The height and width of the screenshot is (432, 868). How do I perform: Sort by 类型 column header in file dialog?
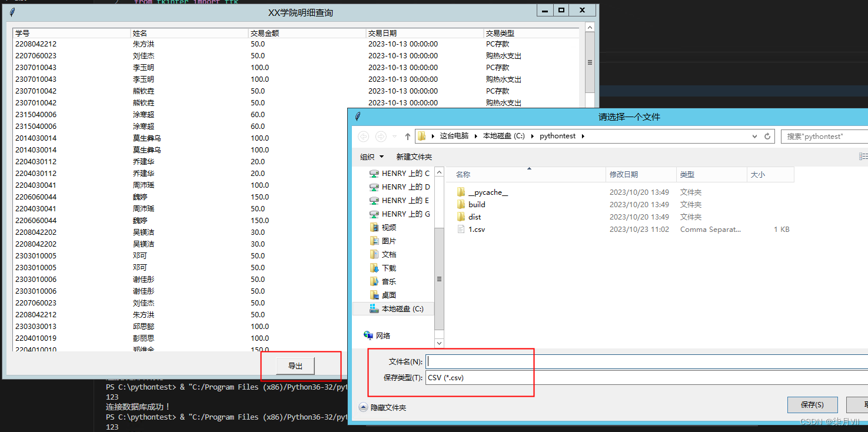tap(711, 175)
